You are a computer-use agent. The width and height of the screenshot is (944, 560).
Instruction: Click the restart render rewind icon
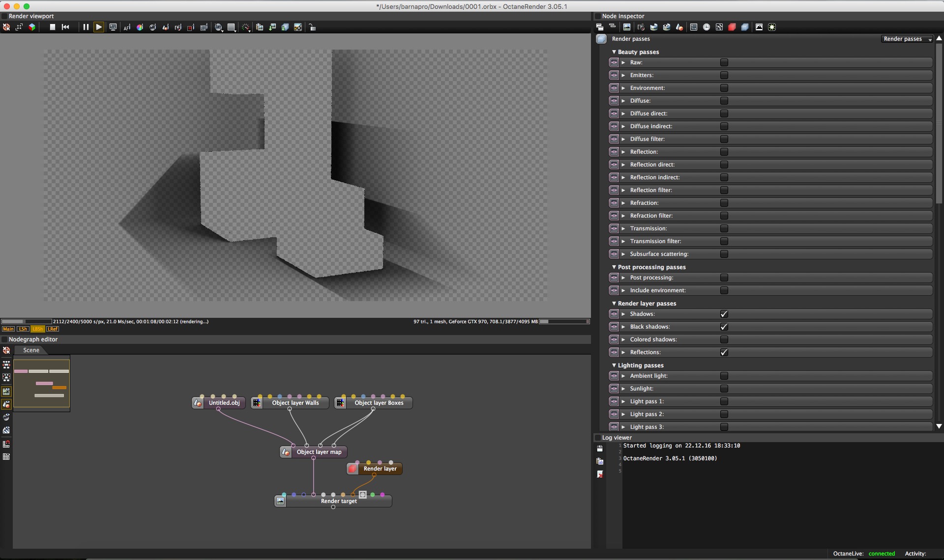[x=65, y=27]
